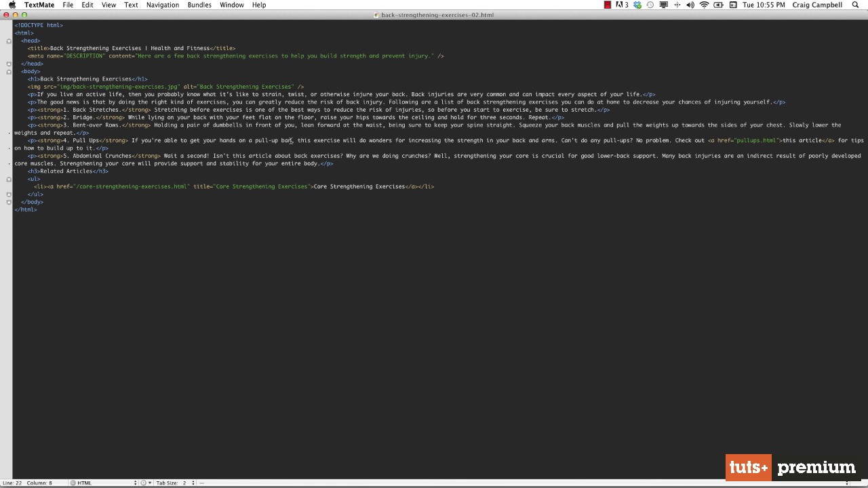The image size is (868, 488).
Task: Click the h1 Back Strengthening Exercises line
Action: (87, 79)
